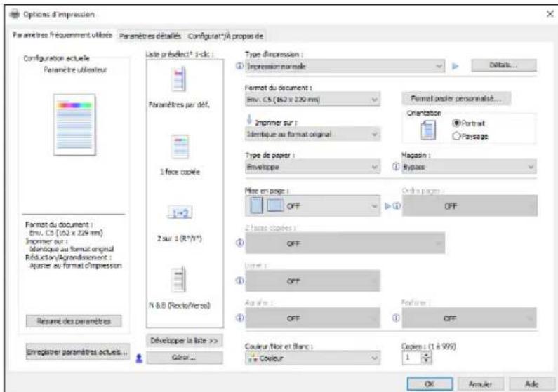This screenshot has width=558, height=392.
Task: Click Développer la liste button
Action: tap(185, 341)
